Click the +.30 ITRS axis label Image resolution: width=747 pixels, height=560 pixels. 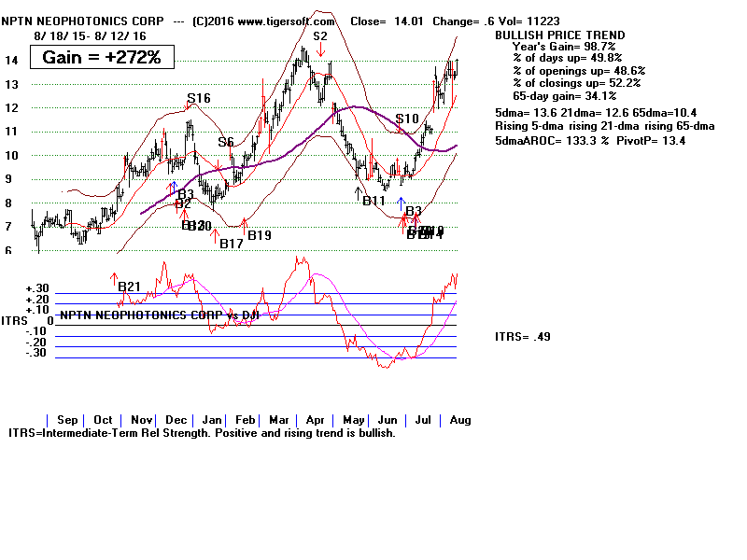tap(36, 288)
